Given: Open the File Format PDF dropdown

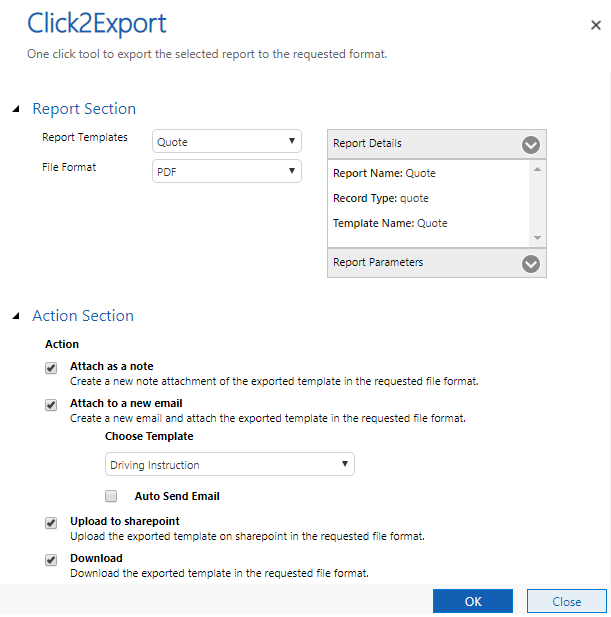Looking at the screenshot, I should (227, 171).
